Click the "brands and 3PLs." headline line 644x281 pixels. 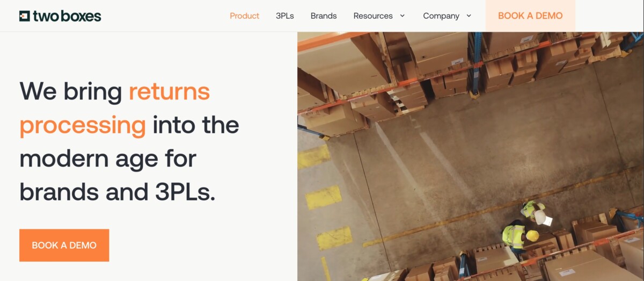coord(118,192)
